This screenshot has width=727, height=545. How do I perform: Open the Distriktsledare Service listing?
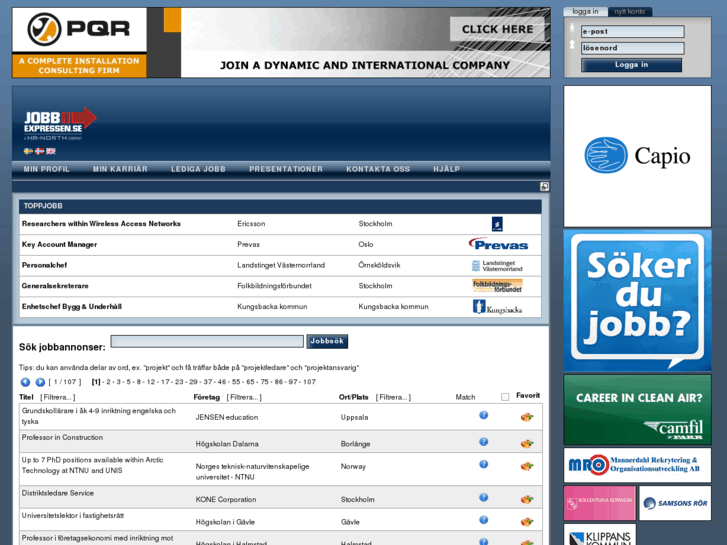(58, 493)
